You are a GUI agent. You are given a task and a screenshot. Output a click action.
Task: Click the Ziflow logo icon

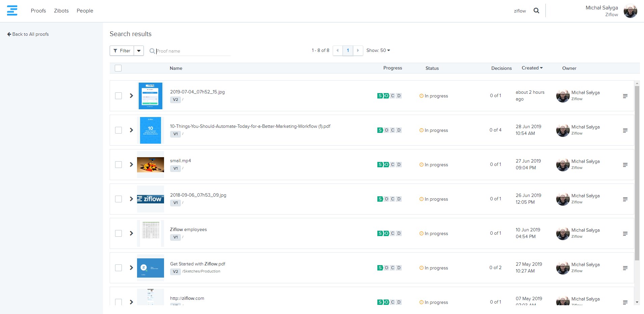pos(12,10)
